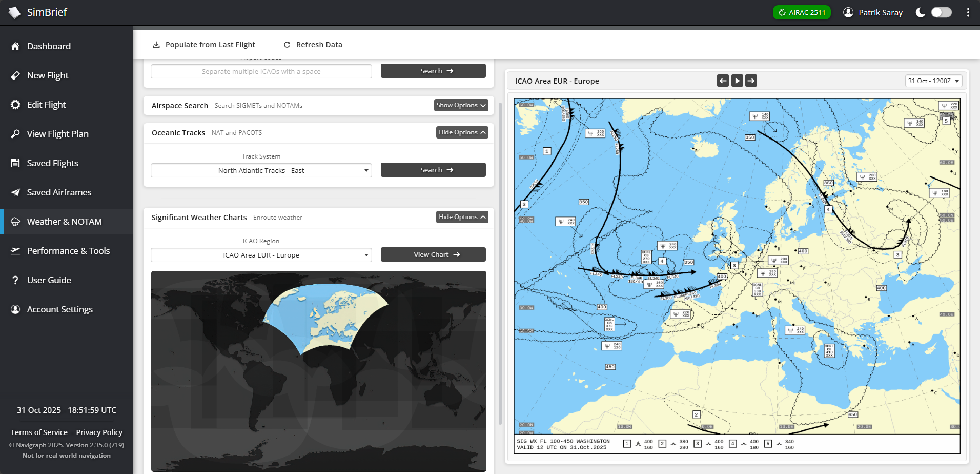Click the airport ICAO codes input field
Viewport: 980px width, 474px height.
(x=261, y=71)
